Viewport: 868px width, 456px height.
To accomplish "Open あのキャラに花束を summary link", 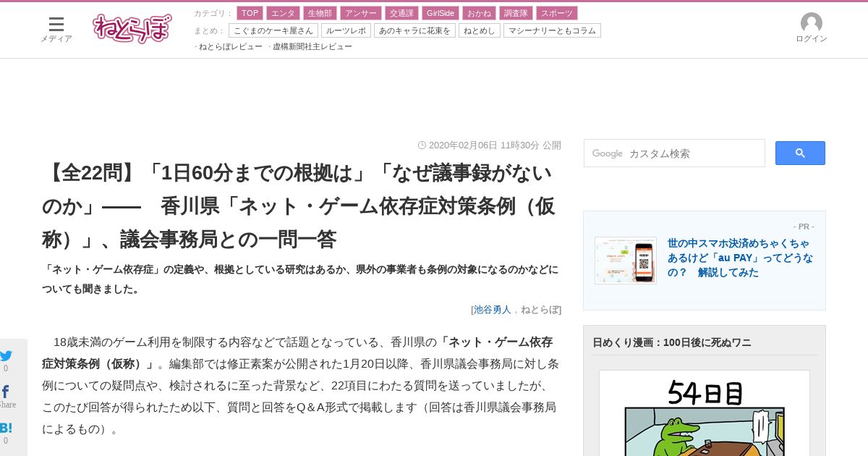I will (414, 30).
